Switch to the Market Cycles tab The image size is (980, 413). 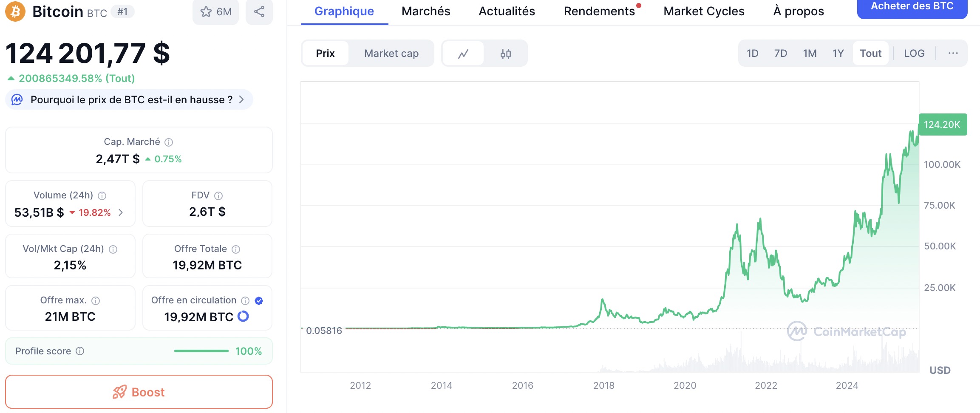[x=704, y=11]
